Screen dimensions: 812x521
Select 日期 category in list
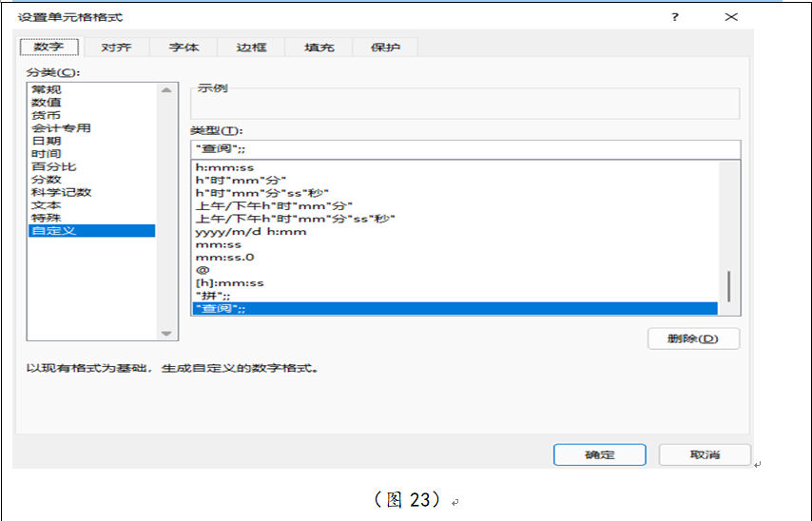coord(46,141)
